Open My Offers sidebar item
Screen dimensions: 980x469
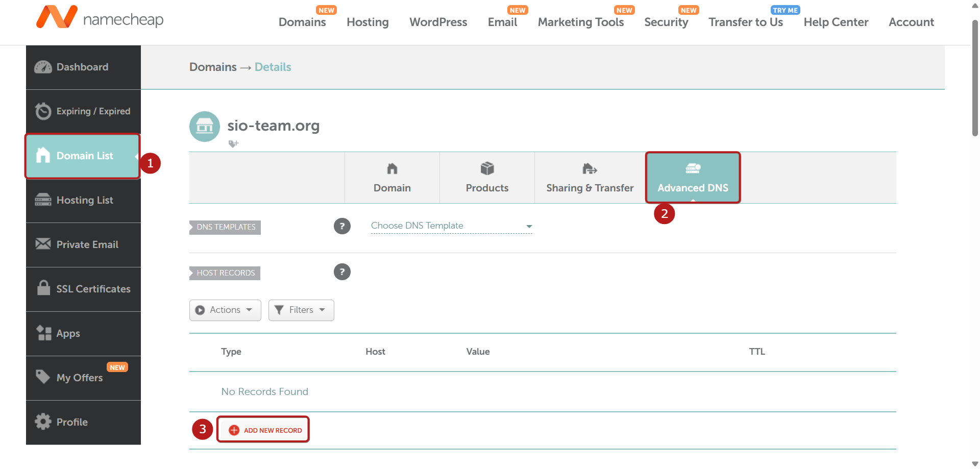click(x=83, y=378)
